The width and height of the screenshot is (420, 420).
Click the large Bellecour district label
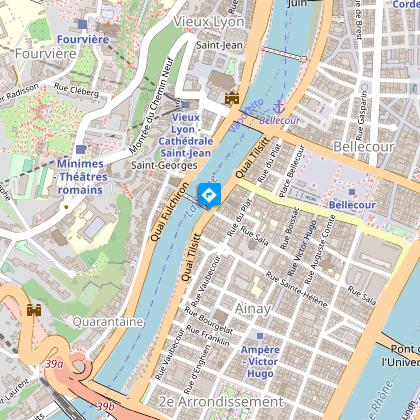364,147
